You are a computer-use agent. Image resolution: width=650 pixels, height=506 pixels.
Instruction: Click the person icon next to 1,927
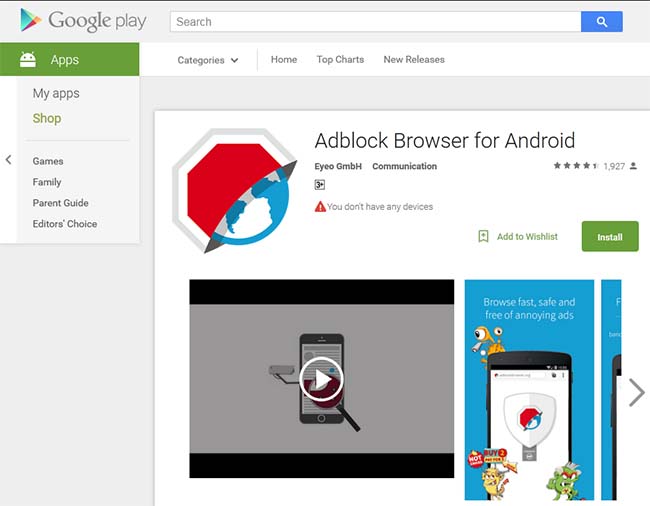coord(633,166)
